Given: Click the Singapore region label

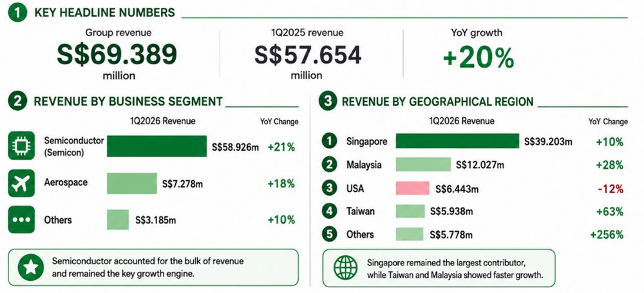Looking at the screenshot, I should coord(367,142).
